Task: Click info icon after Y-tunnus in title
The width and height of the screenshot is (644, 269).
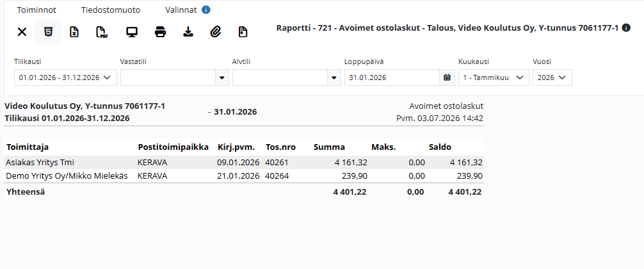Action: (626, 28)
